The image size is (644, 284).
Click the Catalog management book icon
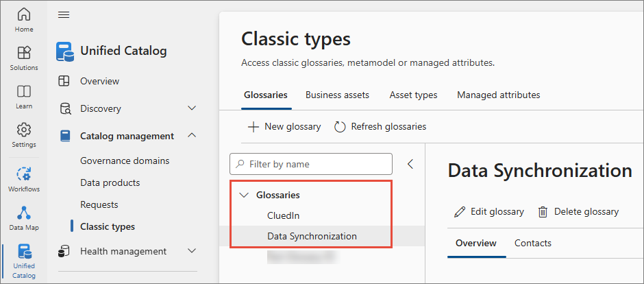pyautogui.click(x=65, y=136)
